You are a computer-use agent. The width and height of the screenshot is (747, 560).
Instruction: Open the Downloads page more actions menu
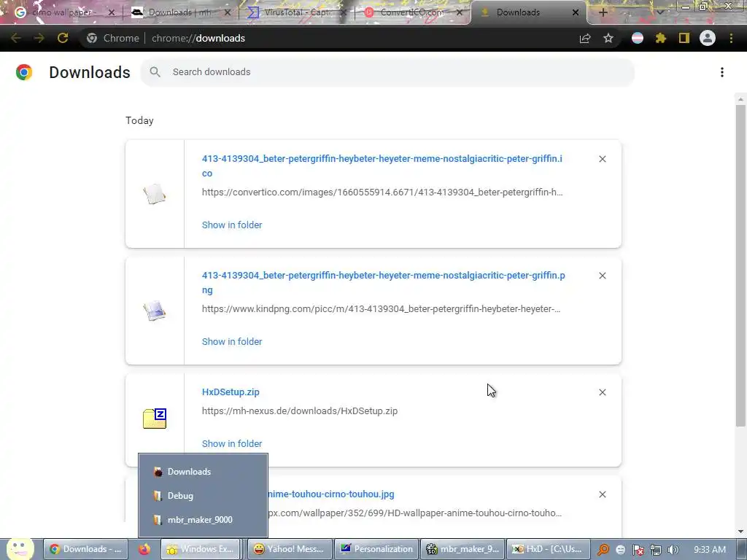[722, 72]
